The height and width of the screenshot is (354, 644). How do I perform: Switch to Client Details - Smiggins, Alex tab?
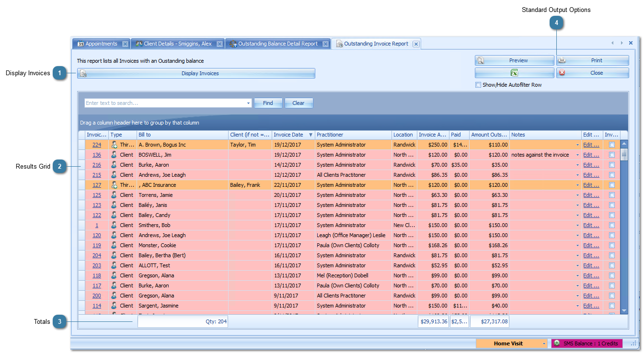(177, 44)
